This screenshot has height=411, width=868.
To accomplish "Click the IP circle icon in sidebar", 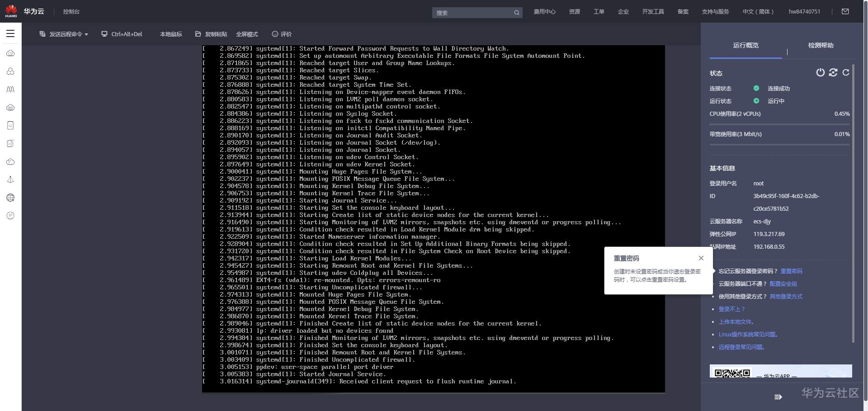I will pos(10,216).
